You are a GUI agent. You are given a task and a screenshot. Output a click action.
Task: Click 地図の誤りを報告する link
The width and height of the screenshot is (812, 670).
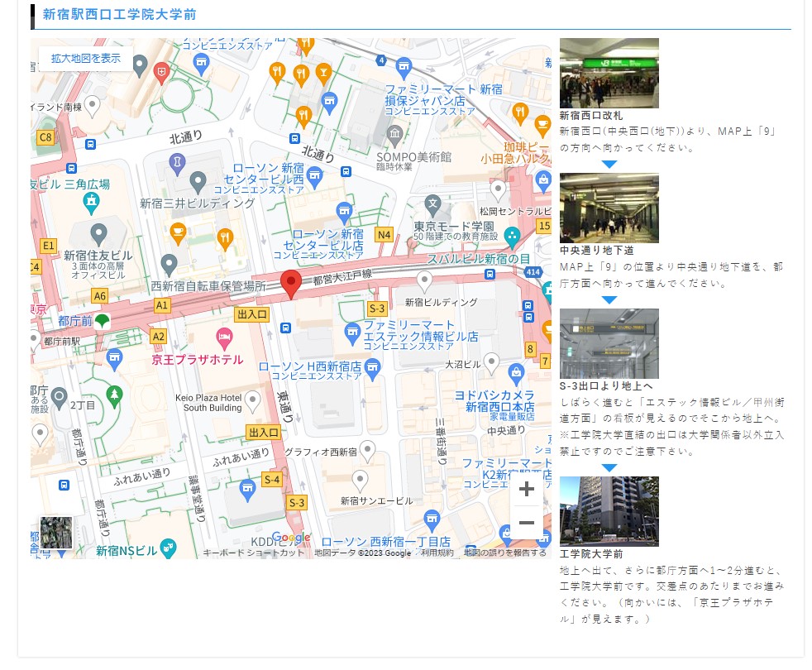[504, 553]
